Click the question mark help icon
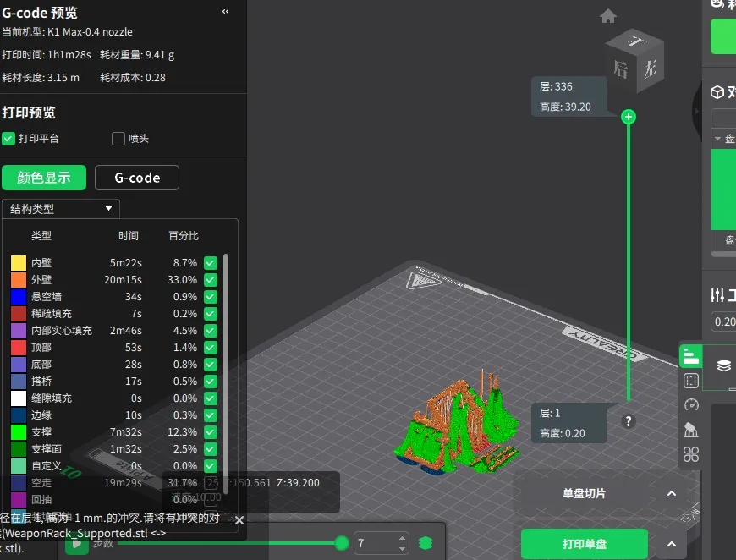Screen dimensions: 736x560 point(629,421)
